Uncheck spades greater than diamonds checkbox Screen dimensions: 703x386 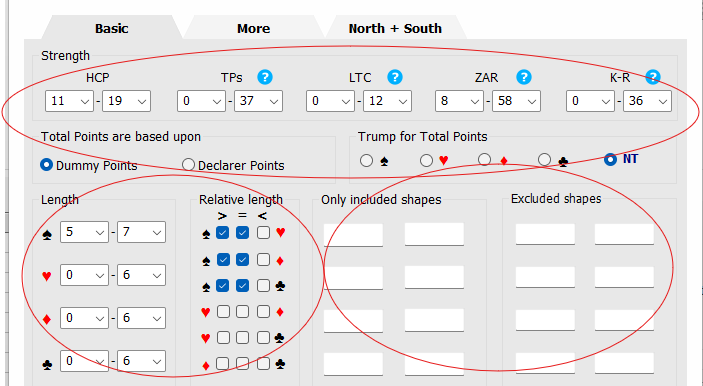tap(223, 260)
